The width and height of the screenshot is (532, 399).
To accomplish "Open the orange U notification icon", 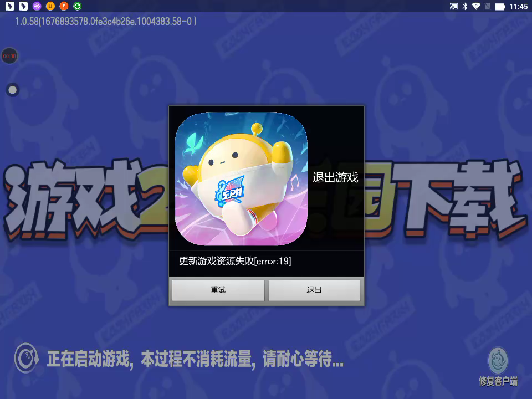I will (50, 6).
